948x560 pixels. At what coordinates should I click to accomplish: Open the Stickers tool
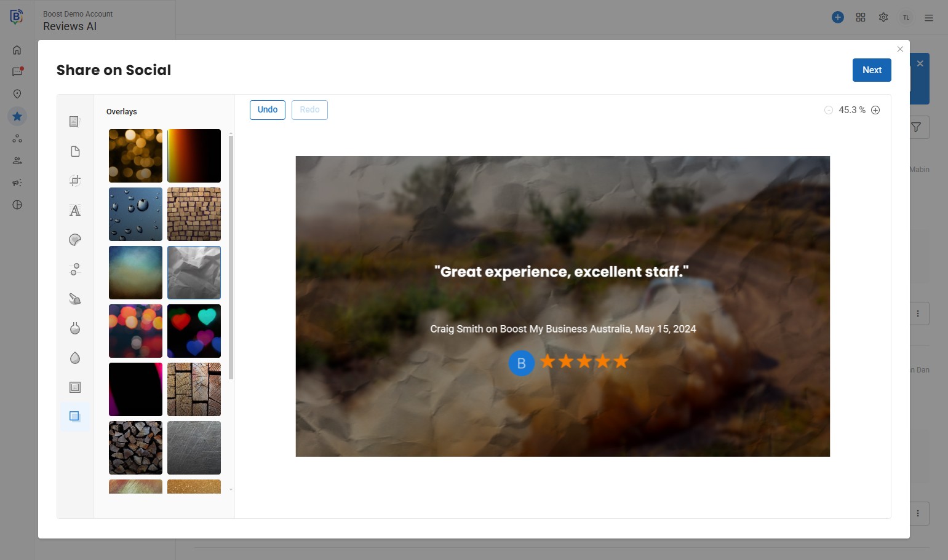pos(75,240)
